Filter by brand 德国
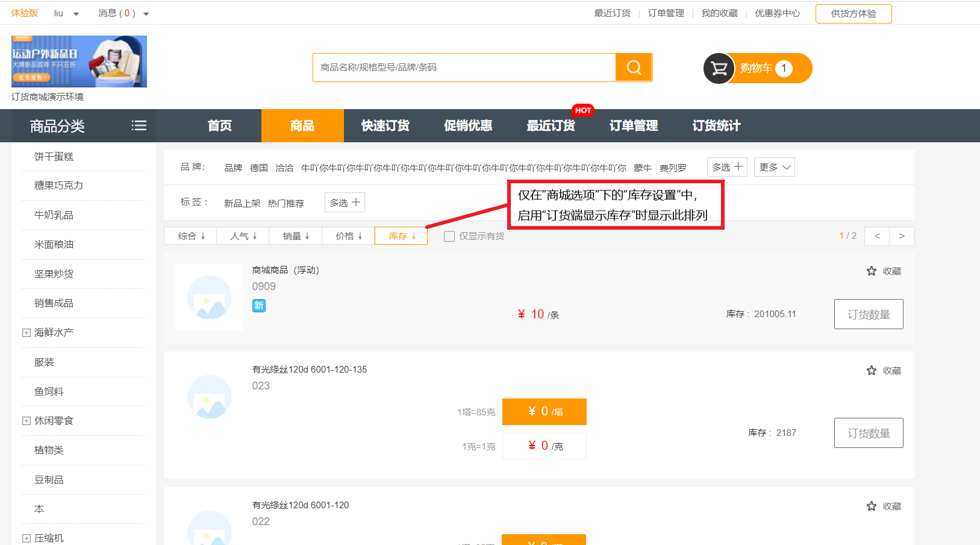The height and width of the screenshot is (545, 980). (x=259, y=168)
